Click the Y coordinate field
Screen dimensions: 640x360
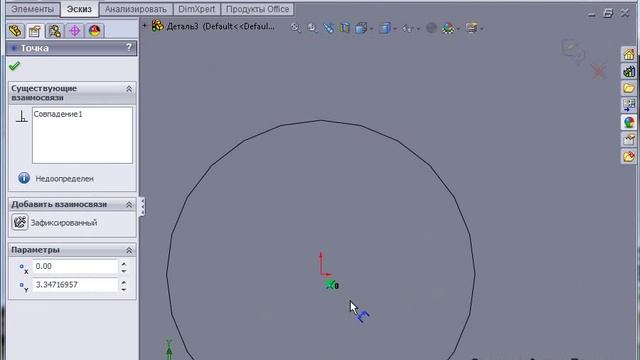[x=75, y=284]
